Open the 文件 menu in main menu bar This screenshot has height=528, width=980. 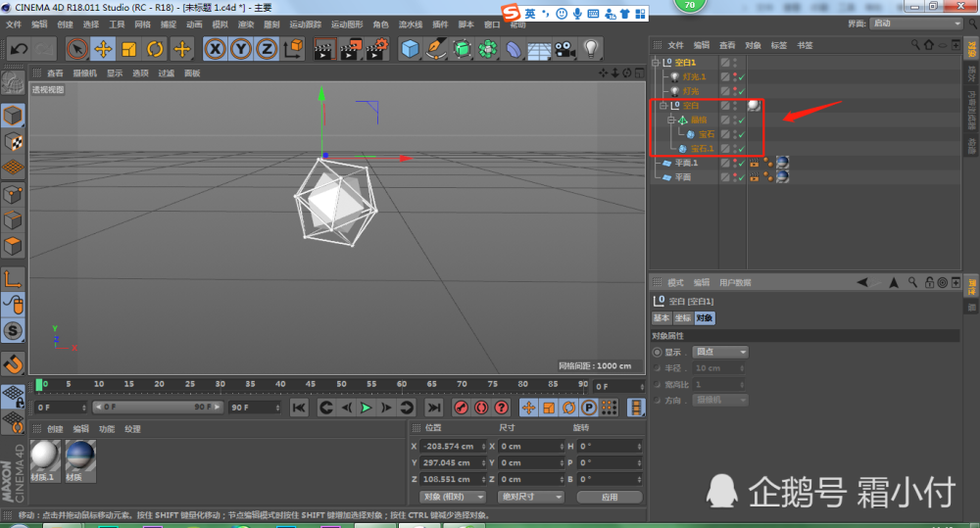14,24
